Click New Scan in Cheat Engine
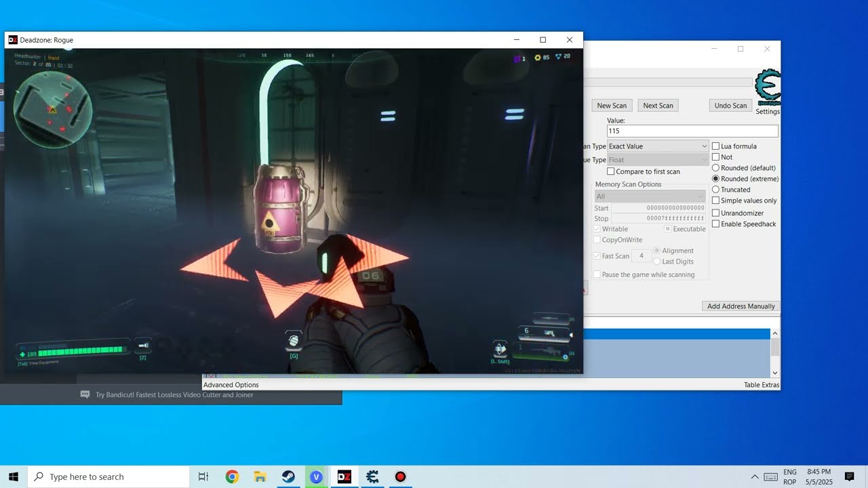 point(612,106)
